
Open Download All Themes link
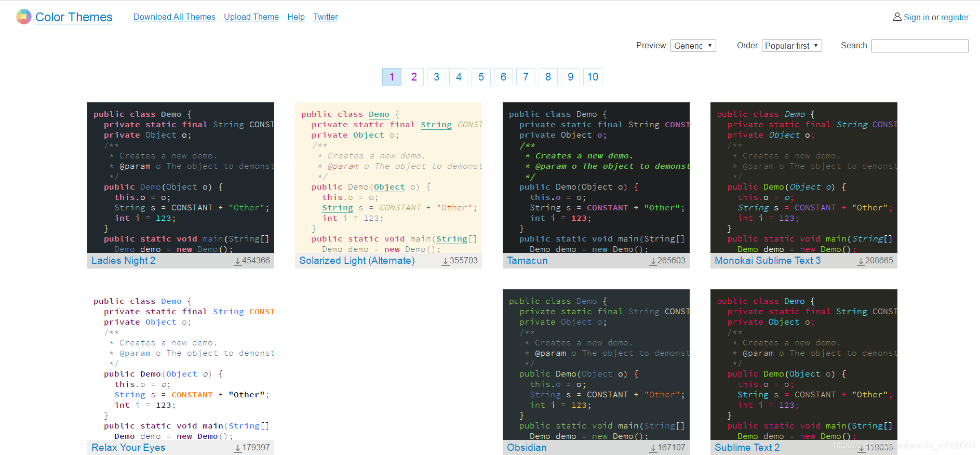click(174, 17)
